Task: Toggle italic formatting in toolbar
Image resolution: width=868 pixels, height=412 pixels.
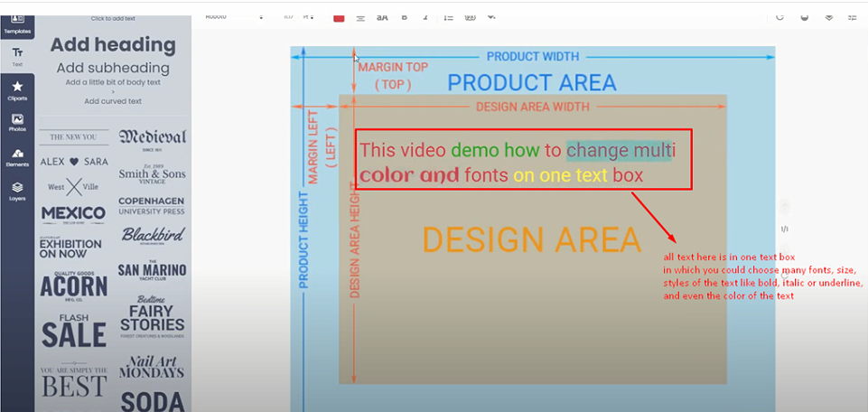Action: click(x=425, y=16)
